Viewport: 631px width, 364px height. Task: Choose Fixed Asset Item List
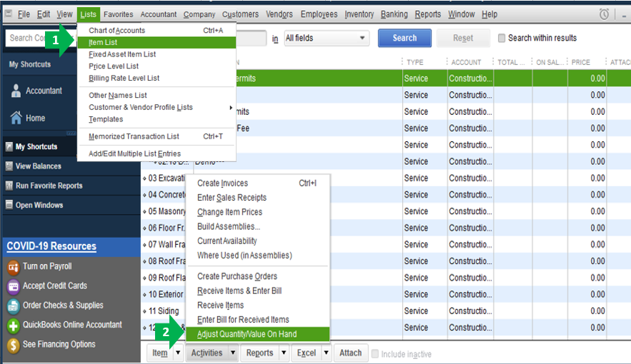click(x=156, y=54)
